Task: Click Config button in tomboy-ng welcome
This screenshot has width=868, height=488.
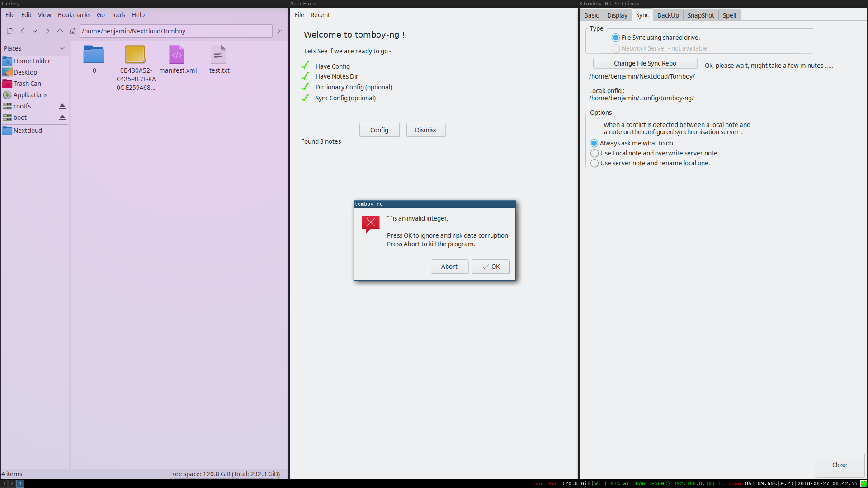Action: (x=379, y=130)
